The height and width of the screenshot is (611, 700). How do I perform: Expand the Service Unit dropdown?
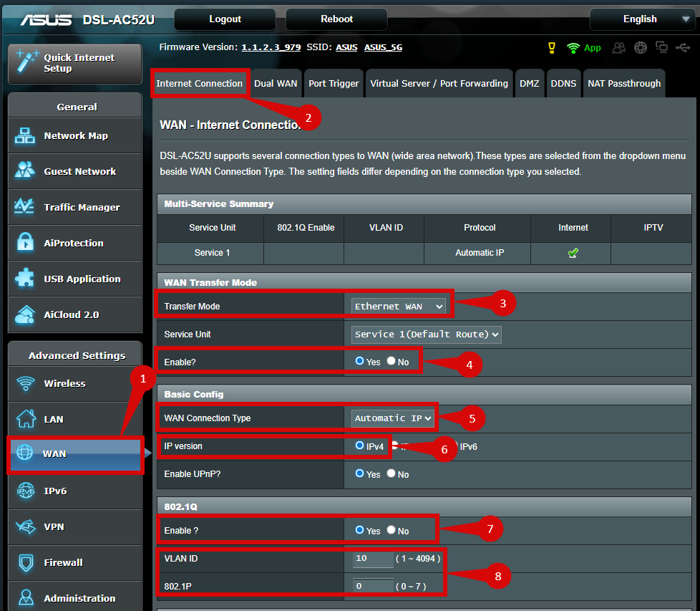click(x=427, y=334)
